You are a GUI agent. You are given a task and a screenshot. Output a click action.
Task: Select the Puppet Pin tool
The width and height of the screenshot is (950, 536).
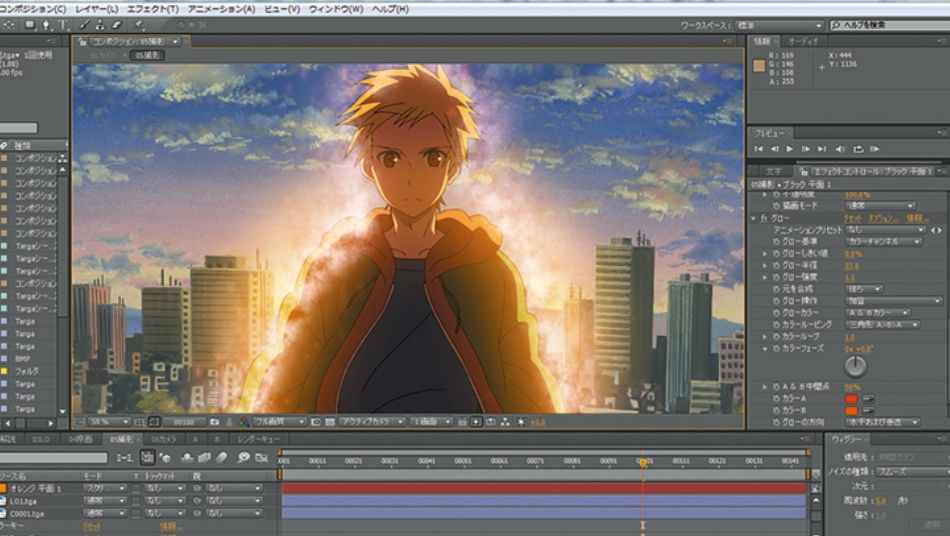138,24
